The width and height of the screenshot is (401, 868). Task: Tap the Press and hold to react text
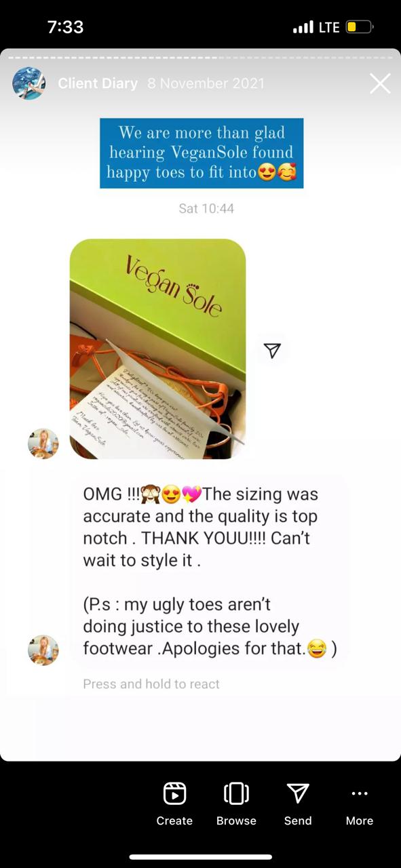click(151, 684)
